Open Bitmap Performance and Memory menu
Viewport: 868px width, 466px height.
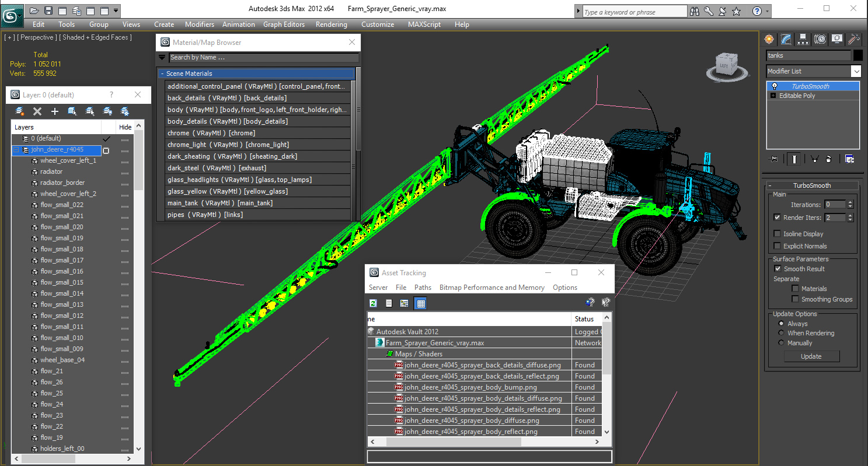coord(492,288)
